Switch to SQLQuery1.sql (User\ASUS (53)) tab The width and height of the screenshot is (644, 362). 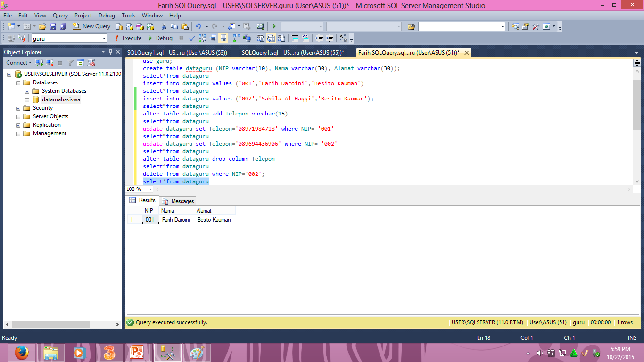pyautogui.click(x=177, y=53)
